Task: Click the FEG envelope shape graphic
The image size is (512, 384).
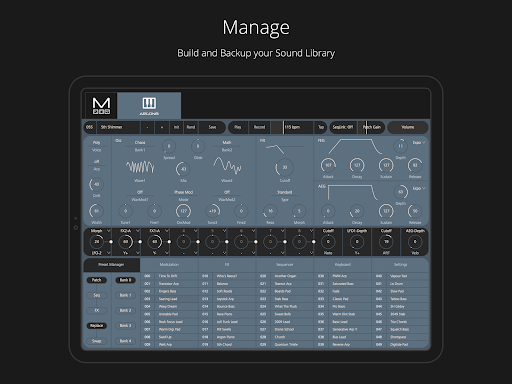Action: click(x=355, y=146)
